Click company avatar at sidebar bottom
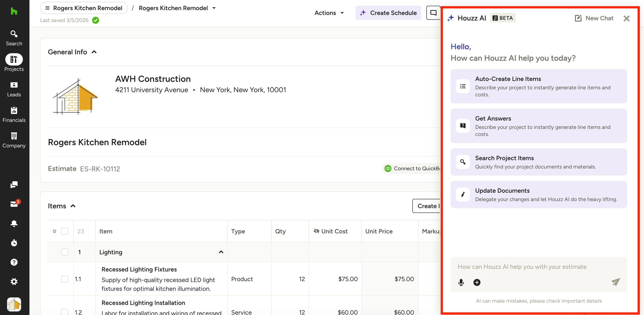This screenshot has height=315, width=644. (14, 304)
